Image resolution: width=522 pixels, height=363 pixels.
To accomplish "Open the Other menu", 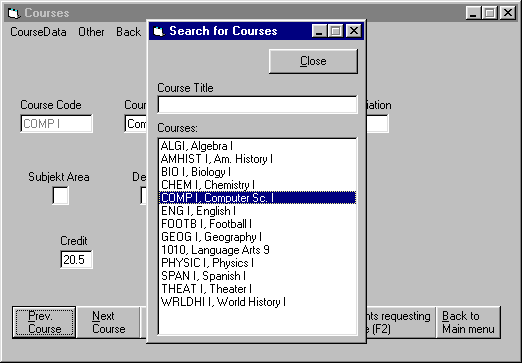I will click(91, 32).
